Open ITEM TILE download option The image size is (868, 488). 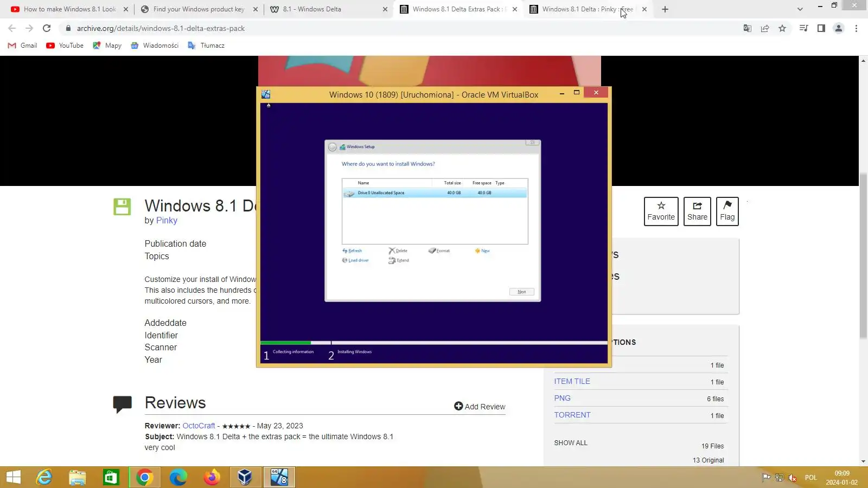(572, 382)
